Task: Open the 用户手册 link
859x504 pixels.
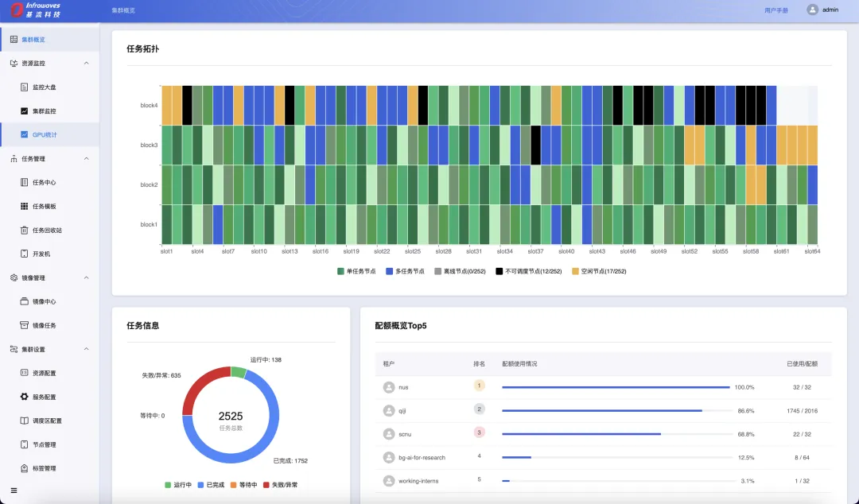Action: point(776,10)
